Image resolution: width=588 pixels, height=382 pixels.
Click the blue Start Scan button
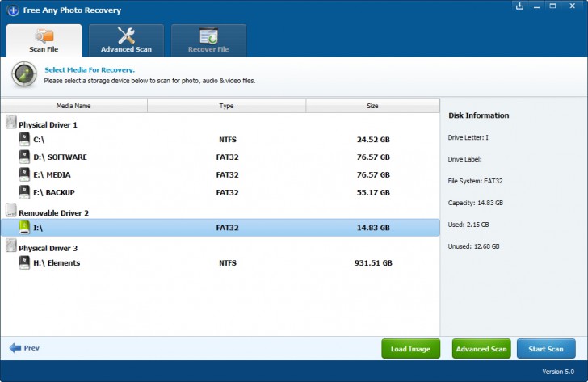[x=546, y=349]
